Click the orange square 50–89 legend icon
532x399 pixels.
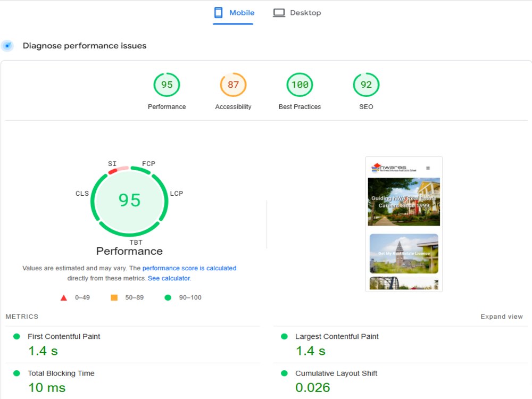click(x=114, y=297)
